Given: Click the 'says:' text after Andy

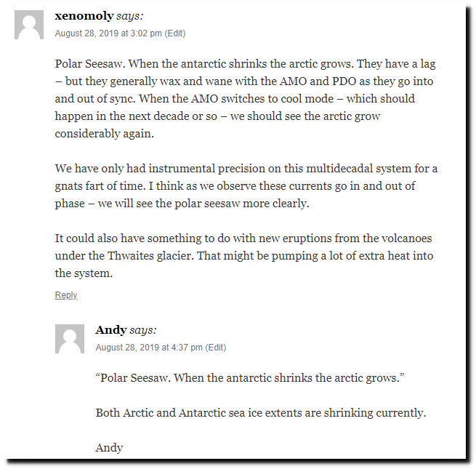Looking at the screenshot, I should [x=142, y=330].
